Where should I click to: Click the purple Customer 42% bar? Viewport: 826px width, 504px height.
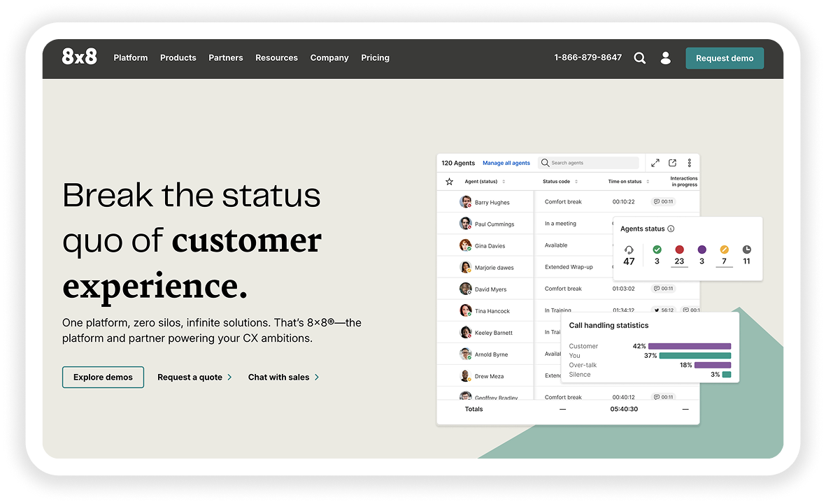(690, 346)
